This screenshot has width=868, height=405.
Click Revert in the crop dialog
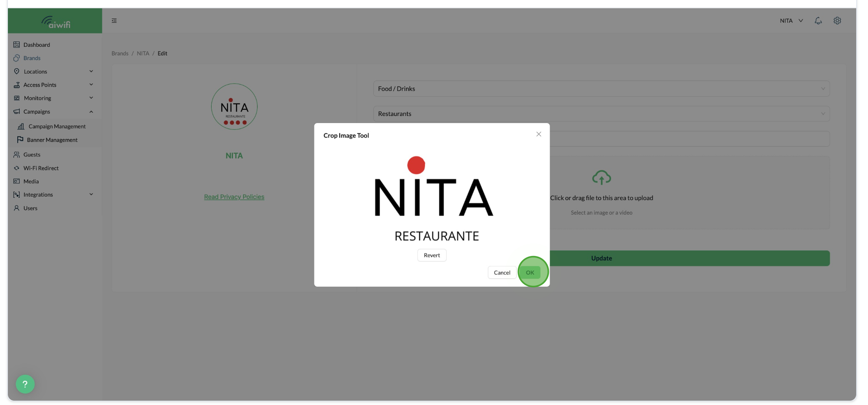[x=432, y=255]
